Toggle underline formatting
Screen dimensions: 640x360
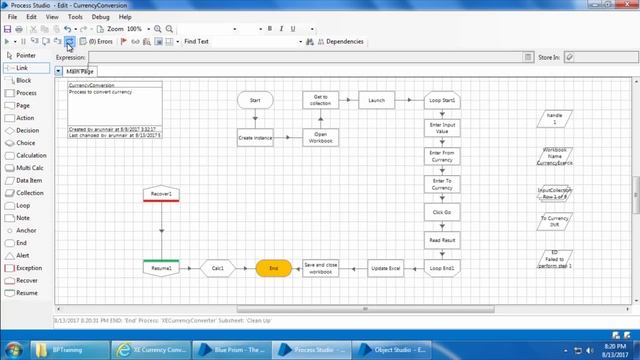293,29
